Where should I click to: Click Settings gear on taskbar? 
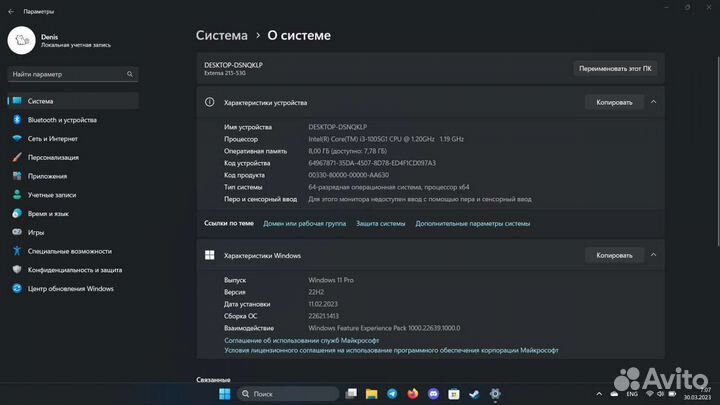[495, 394]
